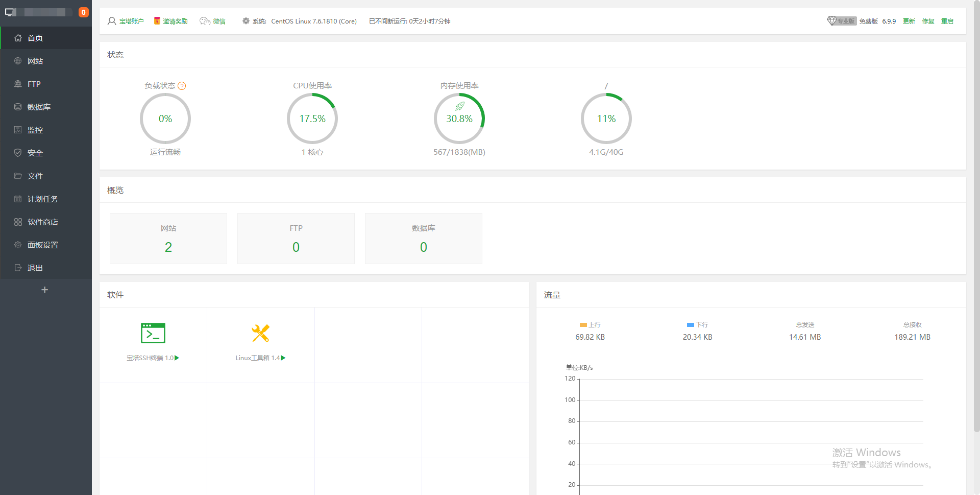Viewport: 980px width, 495px height.
Task: Open the 宝塔账户 account link
Action: [x=131, y=21]
